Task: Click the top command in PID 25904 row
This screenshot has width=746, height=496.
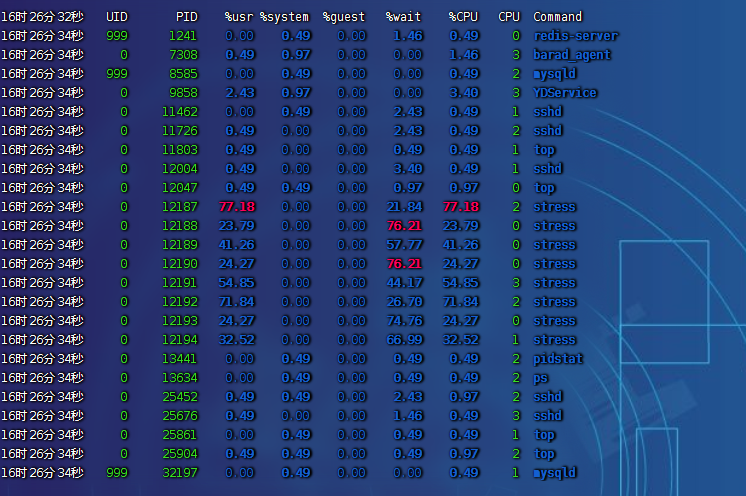Action: [x=544, y=454]
